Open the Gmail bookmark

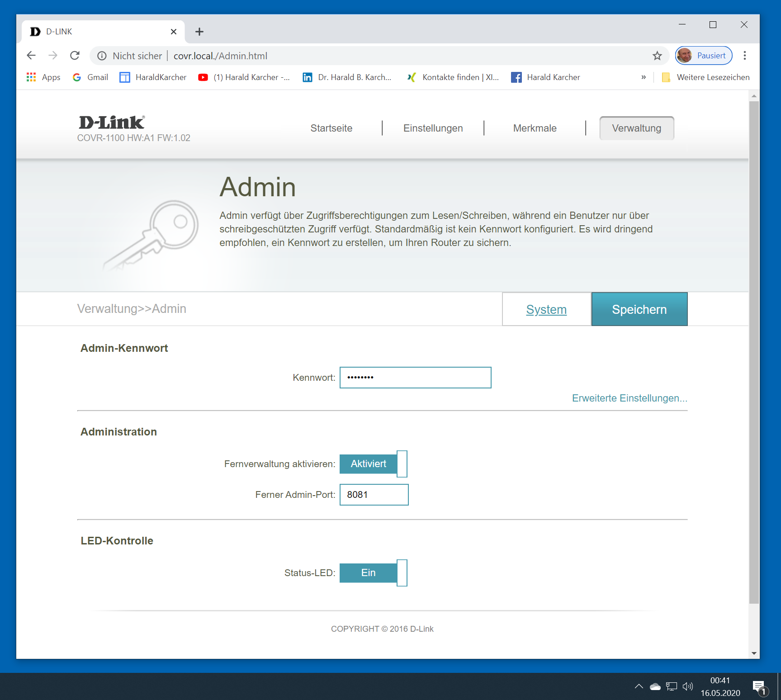point(90,77)
